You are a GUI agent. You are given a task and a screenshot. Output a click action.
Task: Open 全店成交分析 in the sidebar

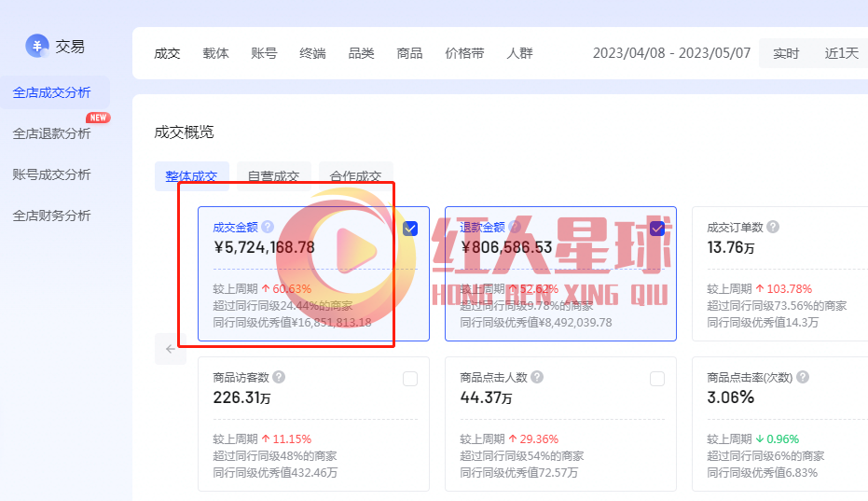pos(52,92)
